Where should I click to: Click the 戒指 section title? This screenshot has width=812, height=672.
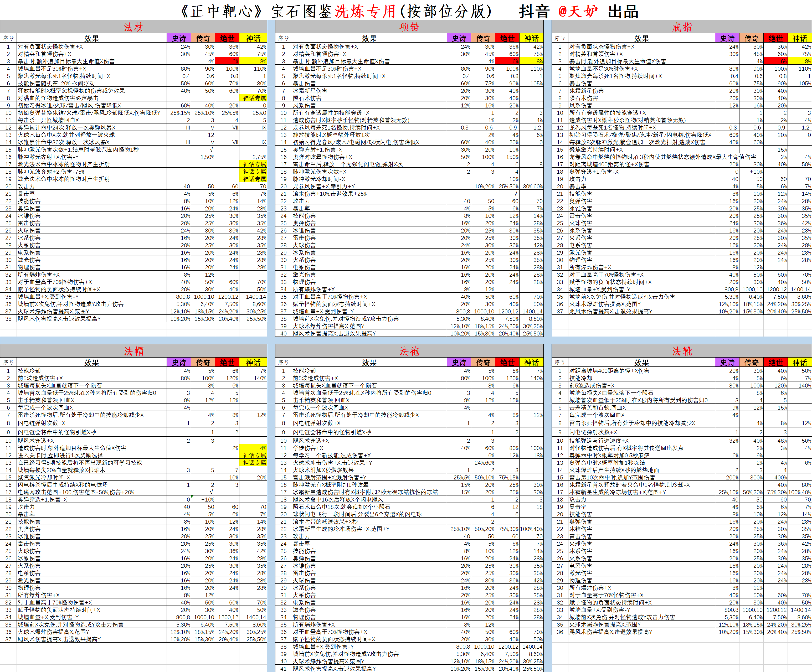click(x=682, y=27)
